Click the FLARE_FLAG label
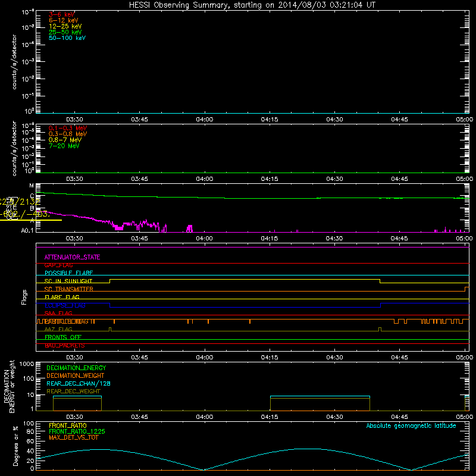The height and width of the screenshot is (476, 476). tap(62, 297)
